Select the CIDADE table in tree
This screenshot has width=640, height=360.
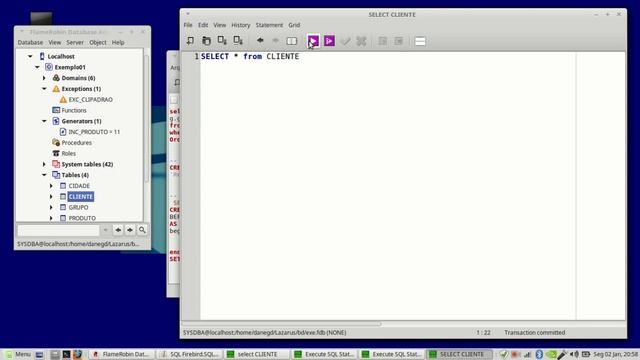79,186
